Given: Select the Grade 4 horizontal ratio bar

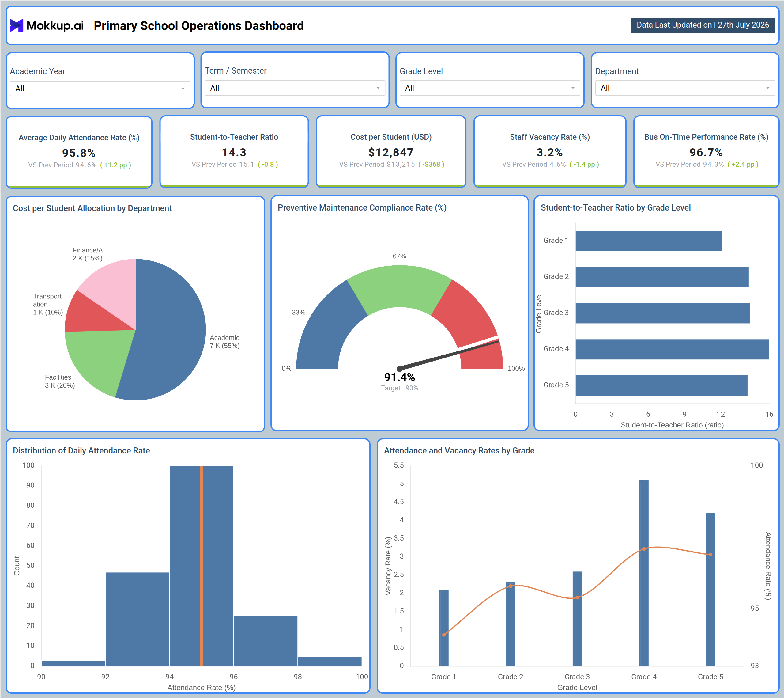Looking at the screenshot, I should (673, 349).
